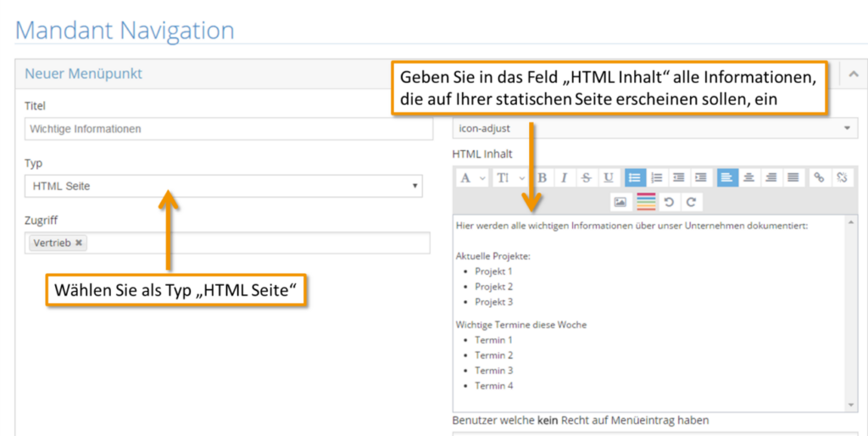
Task: Click the 'Neuer Menüpunkt' panel heading
Action: coord(84,74)
